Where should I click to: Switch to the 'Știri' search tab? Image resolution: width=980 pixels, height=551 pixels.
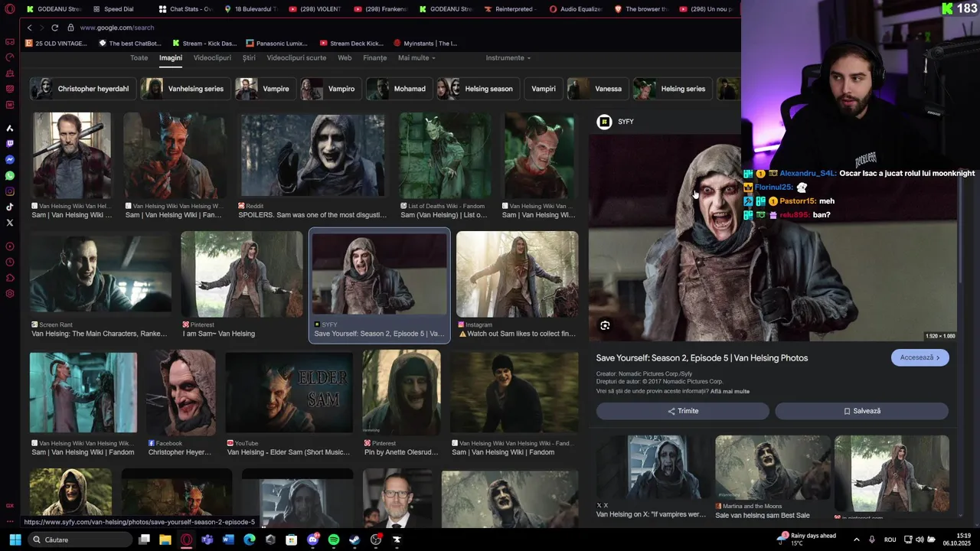tap(249, 58)
